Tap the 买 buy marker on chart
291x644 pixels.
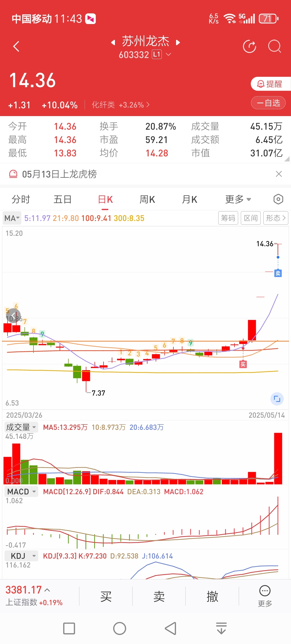click(x=243, y=364)
